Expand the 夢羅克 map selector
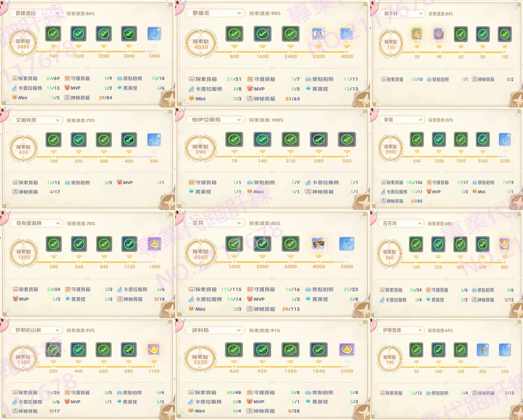 coord(215,13)
